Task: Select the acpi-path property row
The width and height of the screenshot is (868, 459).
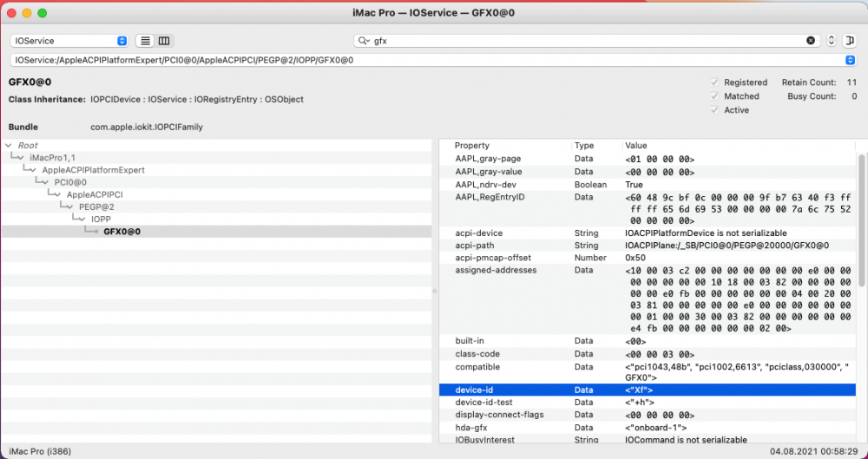Action: pyautogui.click(x=648, y=246)
